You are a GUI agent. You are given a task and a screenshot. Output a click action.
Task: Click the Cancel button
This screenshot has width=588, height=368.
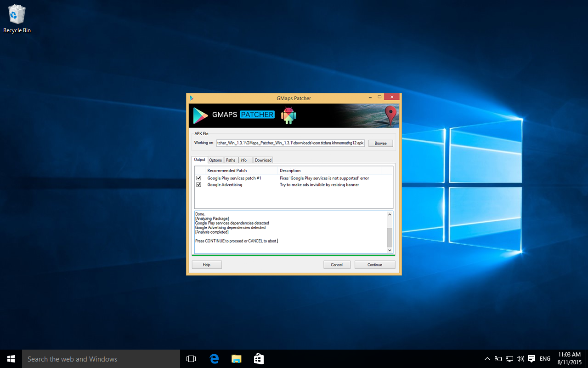337,264
